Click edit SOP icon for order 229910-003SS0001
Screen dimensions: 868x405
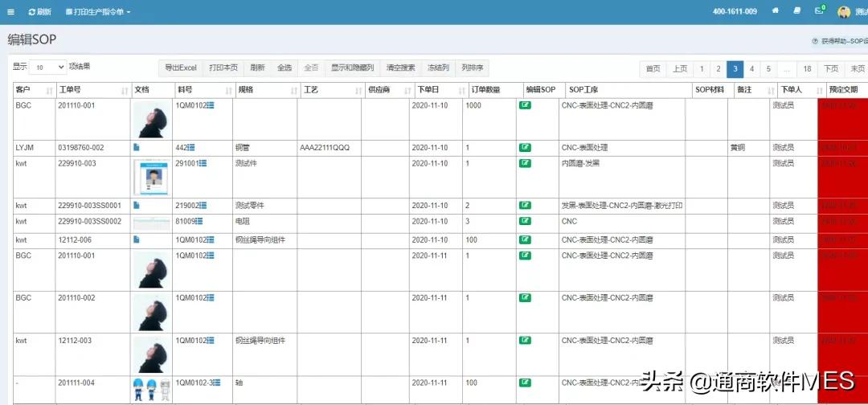[x=525, y=205]
